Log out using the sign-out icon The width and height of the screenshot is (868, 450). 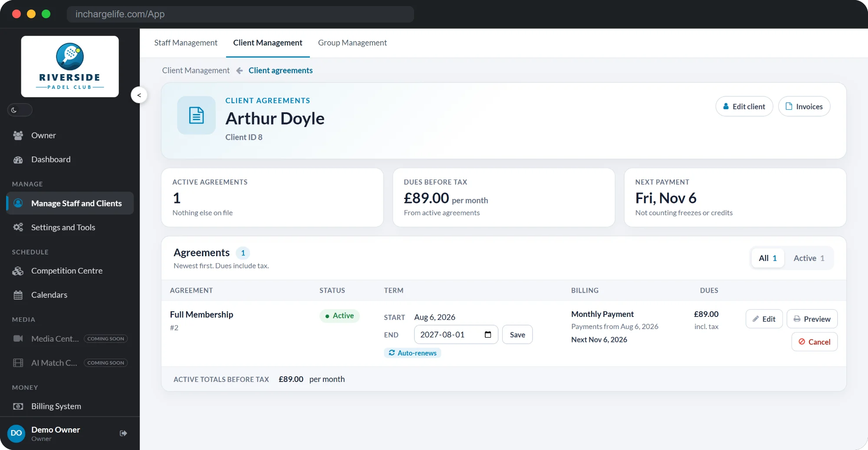click(123, 433)
